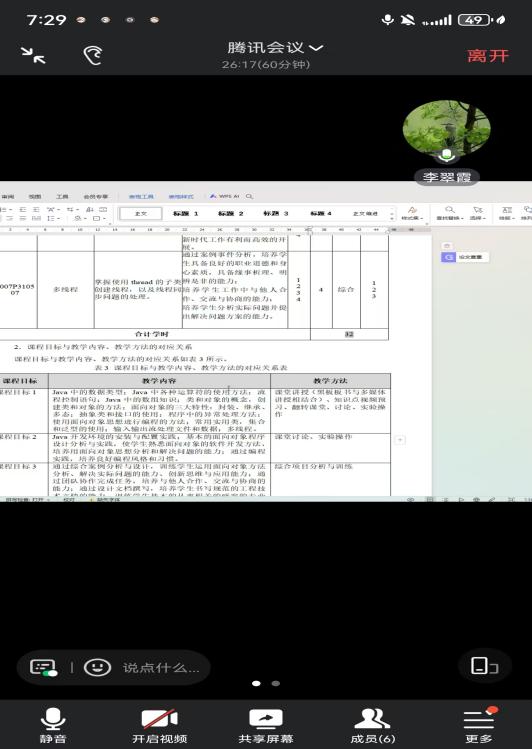Turn on camera with 开启视频

click(x=160, y=726)
